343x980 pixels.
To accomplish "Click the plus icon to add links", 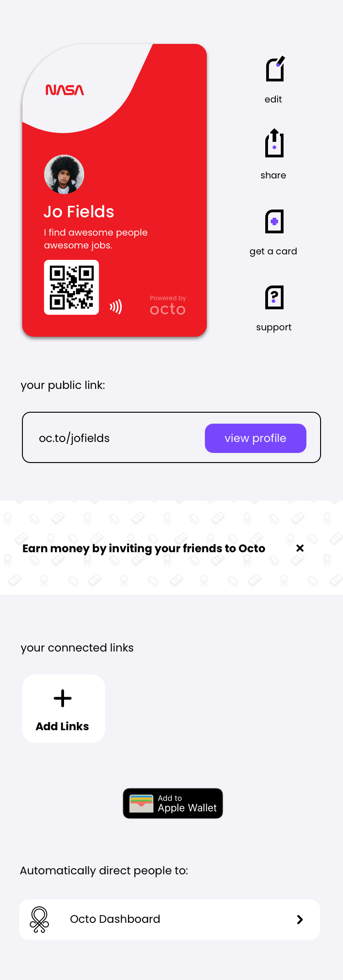I will tap(63, 699).
